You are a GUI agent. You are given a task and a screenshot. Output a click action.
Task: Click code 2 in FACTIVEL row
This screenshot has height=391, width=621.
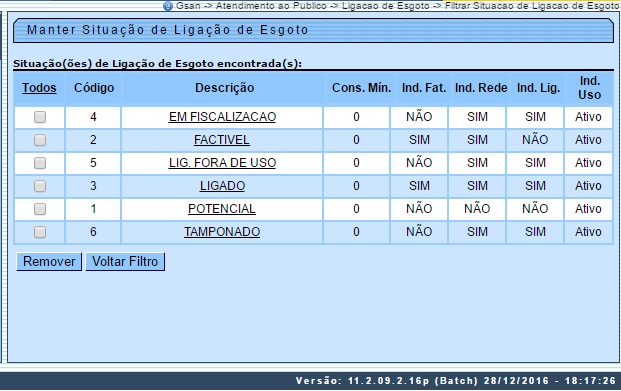click(x=93, y=140)
